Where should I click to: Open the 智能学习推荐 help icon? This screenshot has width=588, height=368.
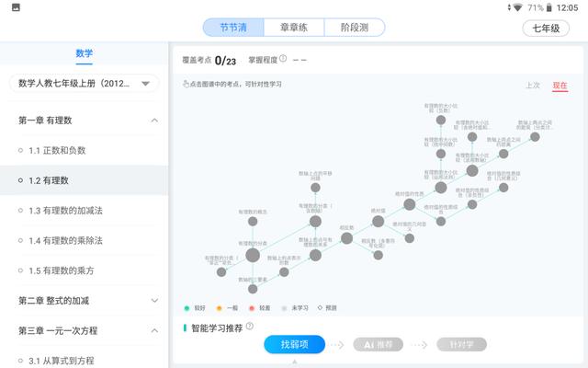click(x=250, y=326)
